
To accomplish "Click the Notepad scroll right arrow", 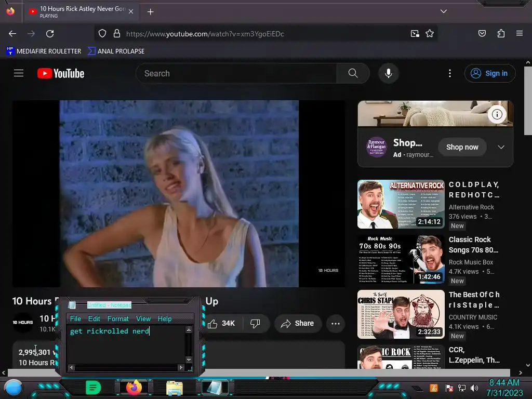I will (181, 367).
